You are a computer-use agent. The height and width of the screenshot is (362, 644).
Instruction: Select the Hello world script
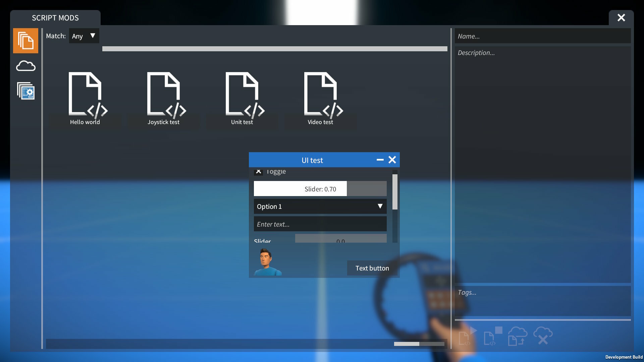(85, 99)
